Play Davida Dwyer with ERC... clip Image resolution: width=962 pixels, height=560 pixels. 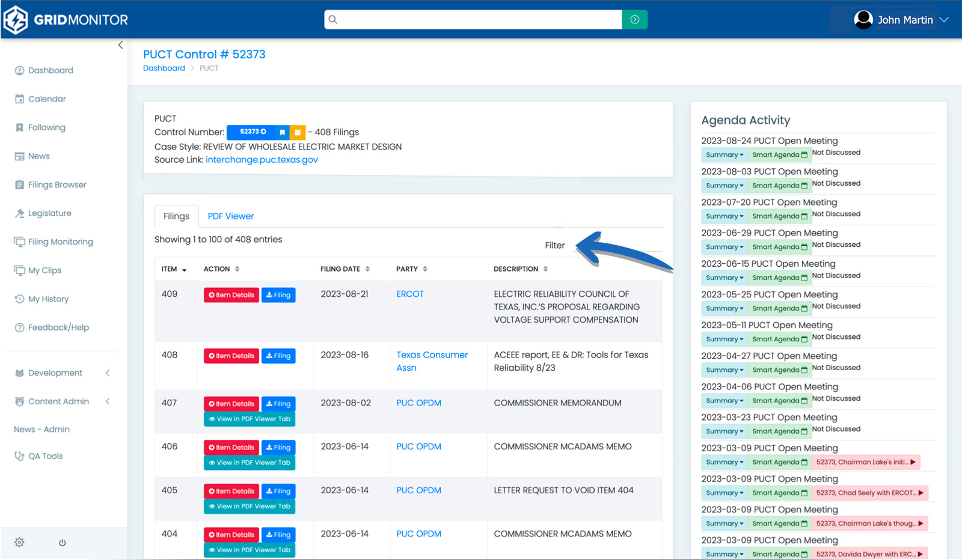869,554
